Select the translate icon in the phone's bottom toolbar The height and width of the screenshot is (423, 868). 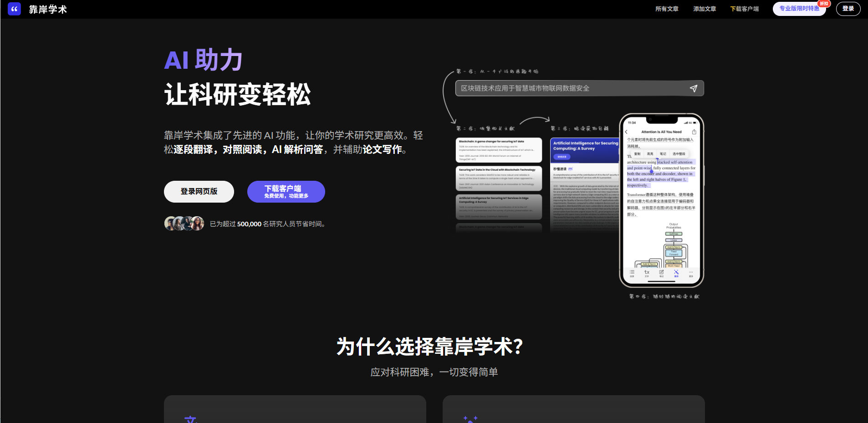tap(677, 272)
